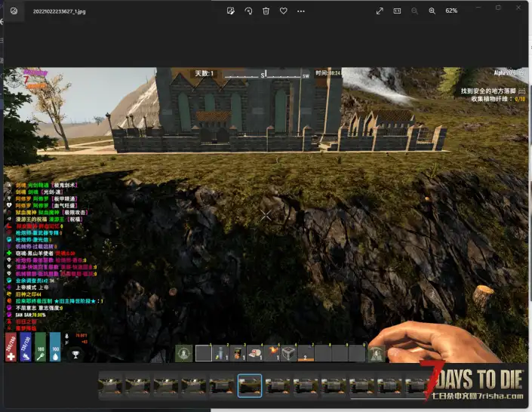The height and width of the screenshot is (412, 532).
Task: Zoom in with the plus magnifier icon
Action: [432, 11]
